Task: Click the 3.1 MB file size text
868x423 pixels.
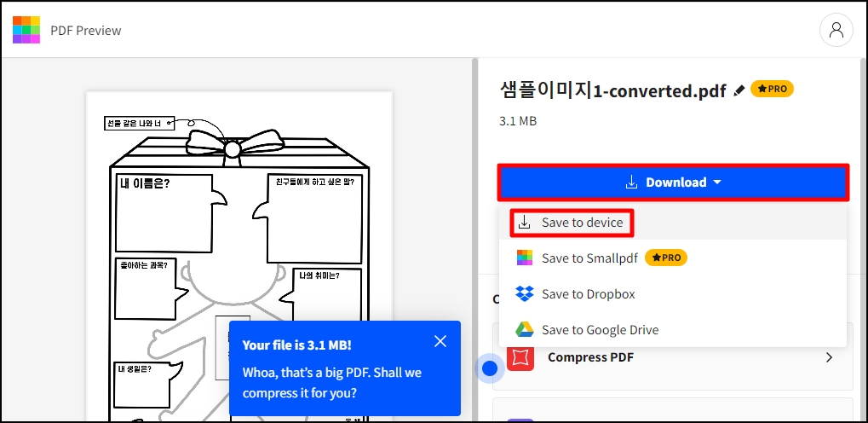Action: coord(518,121)
